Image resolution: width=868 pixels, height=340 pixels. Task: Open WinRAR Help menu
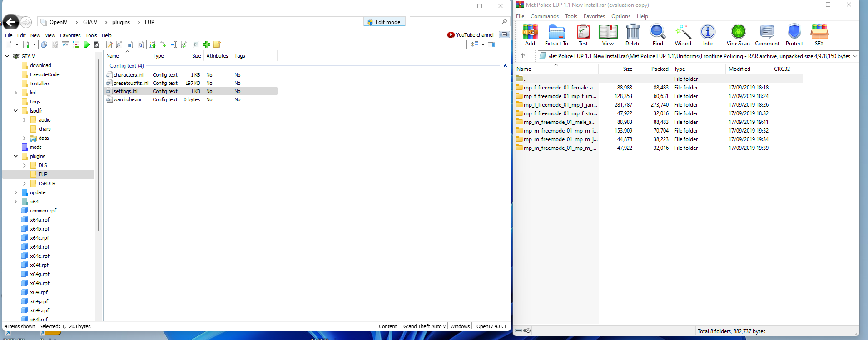tap(642, 16)
